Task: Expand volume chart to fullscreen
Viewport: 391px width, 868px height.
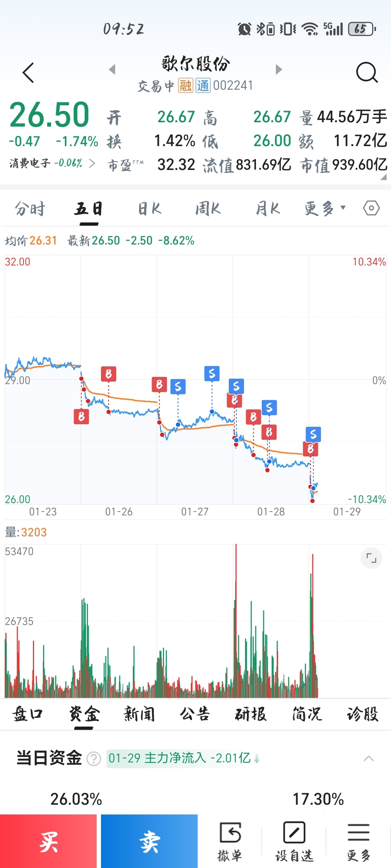Action: point(371,558)
